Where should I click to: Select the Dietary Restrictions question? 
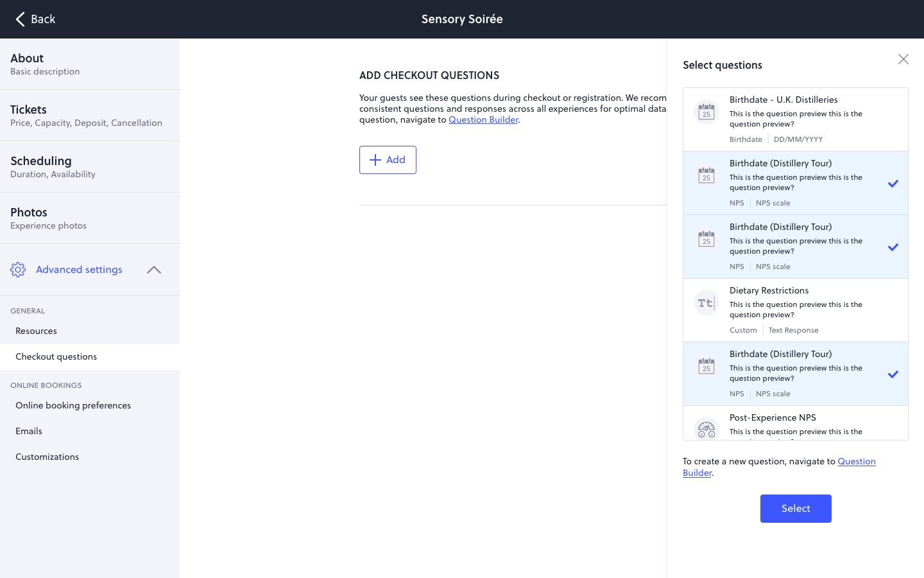pos(796,309)
